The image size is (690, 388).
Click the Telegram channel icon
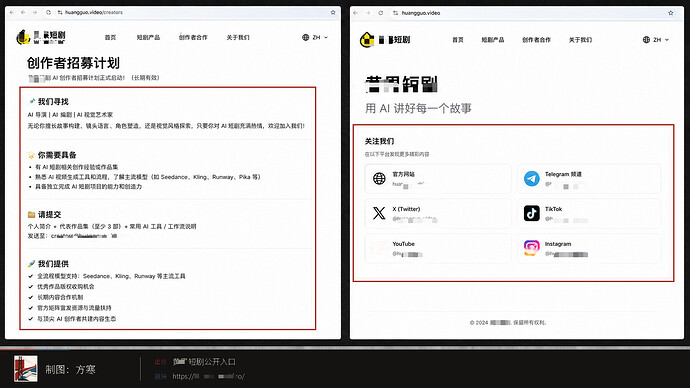tap(532, 179)
